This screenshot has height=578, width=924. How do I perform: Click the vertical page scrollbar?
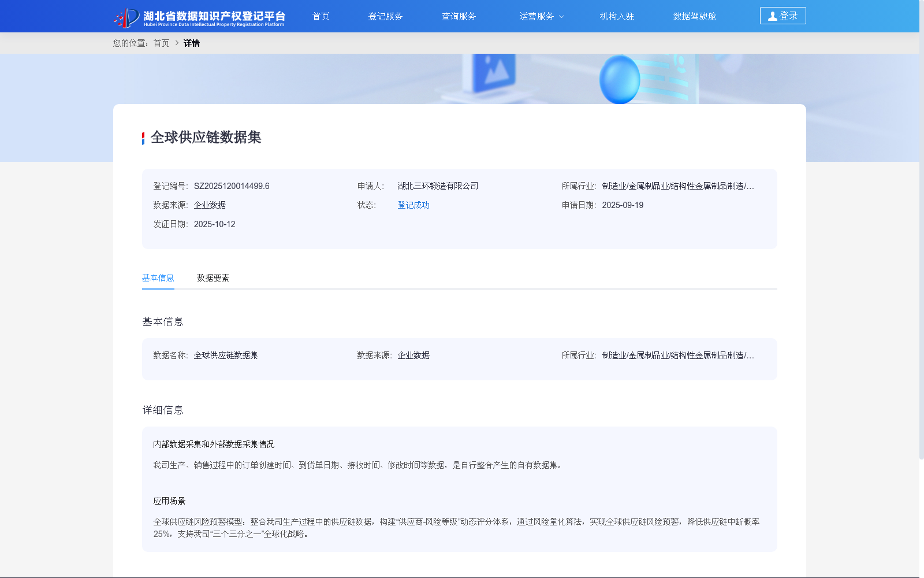click(x=922, y=231)
